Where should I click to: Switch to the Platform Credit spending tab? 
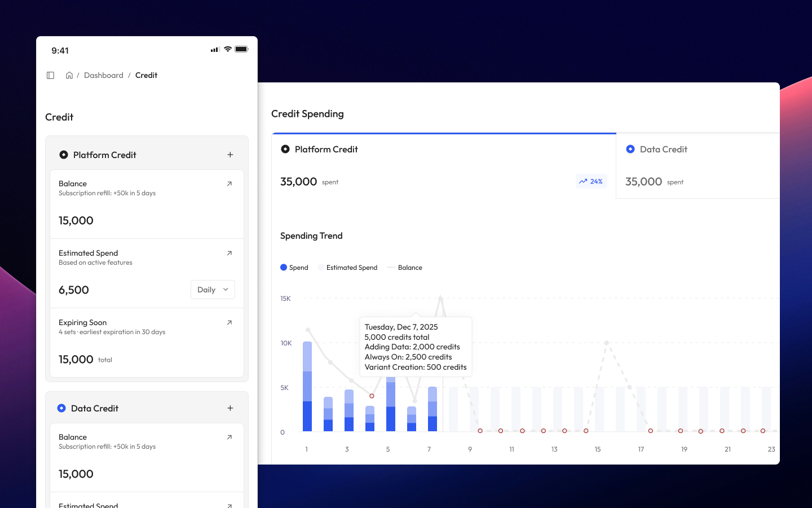[x=444, y=166]
